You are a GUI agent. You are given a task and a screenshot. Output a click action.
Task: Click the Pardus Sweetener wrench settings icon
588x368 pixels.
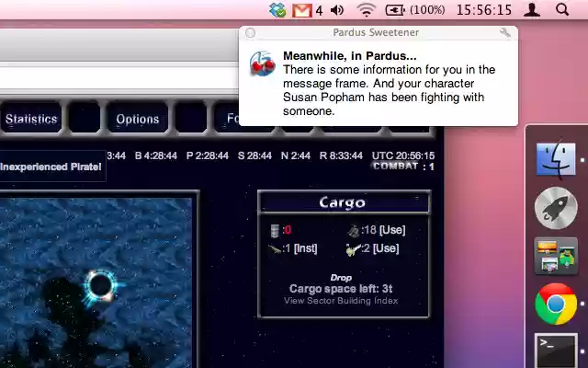coord(505,33)
